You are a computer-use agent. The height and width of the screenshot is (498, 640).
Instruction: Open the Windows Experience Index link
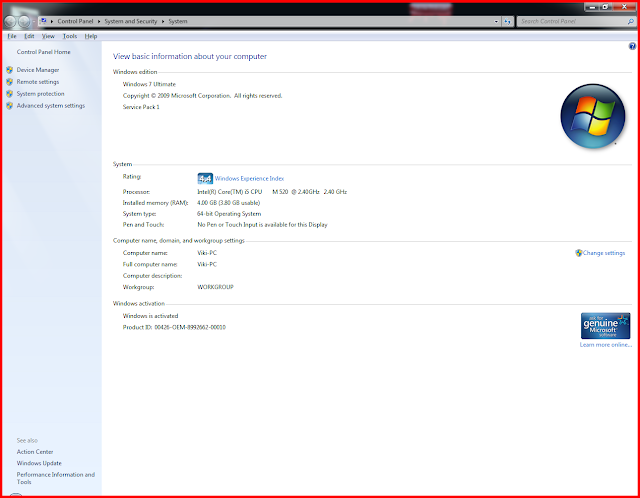tap(249, 178)
